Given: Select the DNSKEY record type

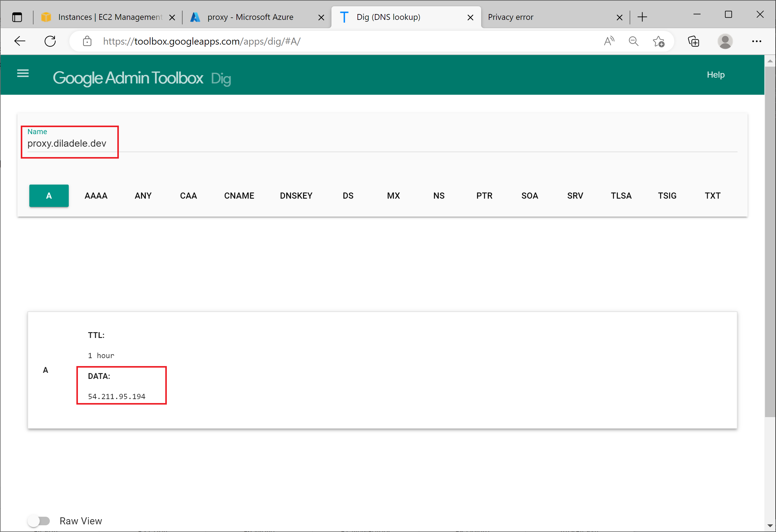Looking at the screenshot, I should pos(295,195).
